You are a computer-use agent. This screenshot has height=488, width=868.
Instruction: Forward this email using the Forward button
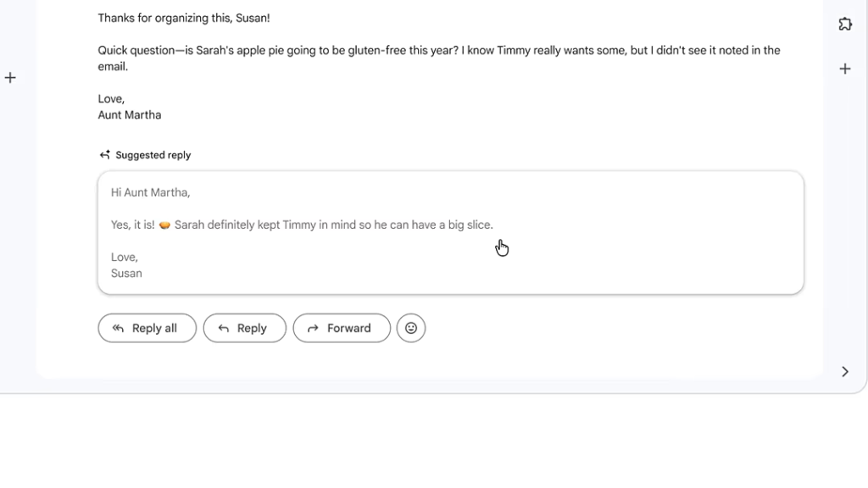coord(342,328)
